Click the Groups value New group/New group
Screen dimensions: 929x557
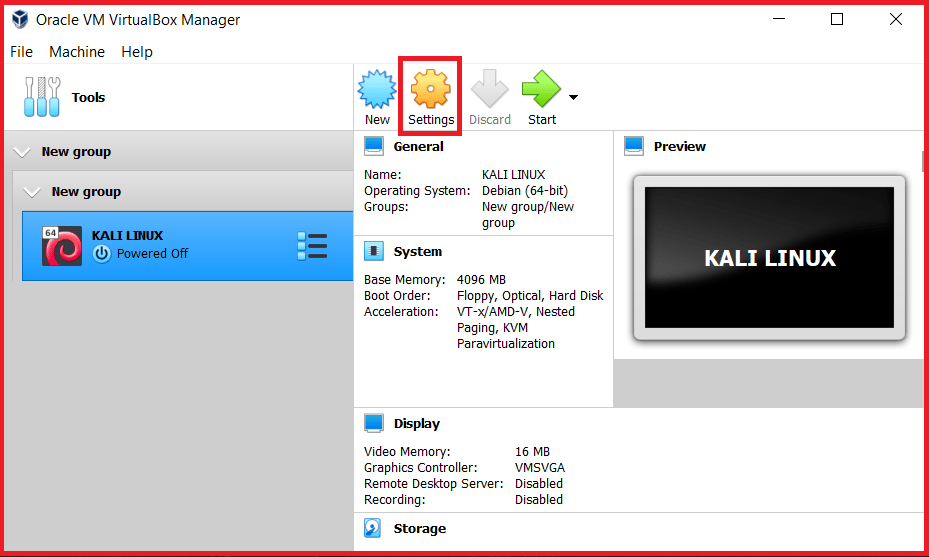[528, 215]
